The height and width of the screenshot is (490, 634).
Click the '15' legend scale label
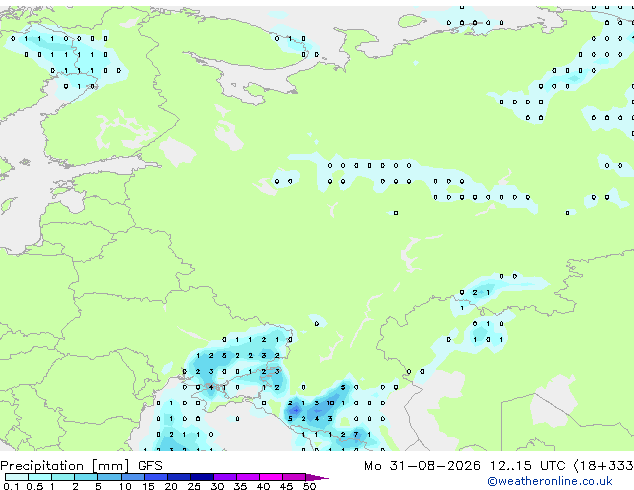coord(148,486)
